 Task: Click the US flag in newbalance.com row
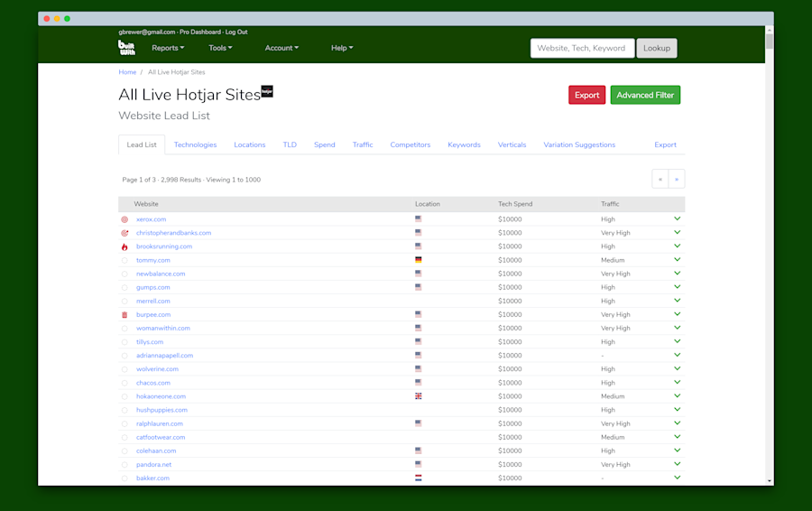click(419, 274)
